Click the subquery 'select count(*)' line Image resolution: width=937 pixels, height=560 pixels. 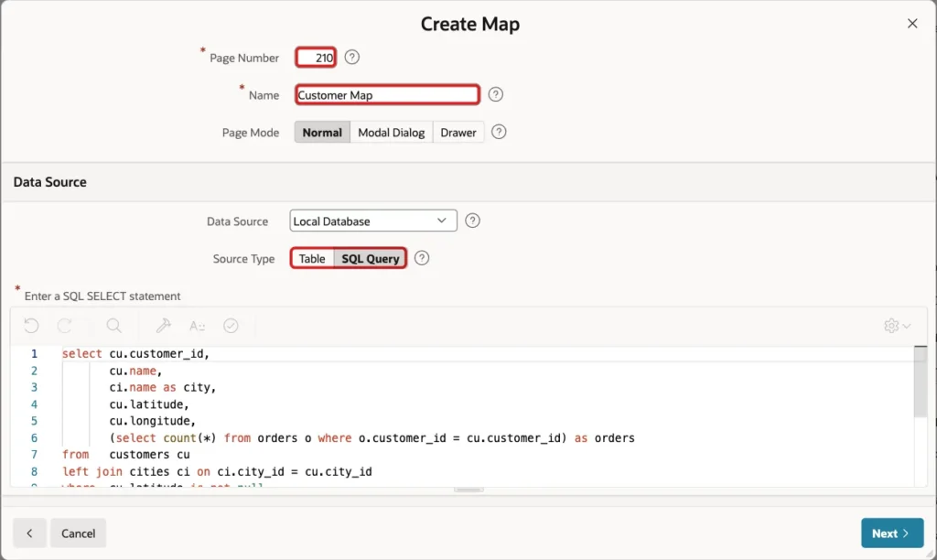372,438
